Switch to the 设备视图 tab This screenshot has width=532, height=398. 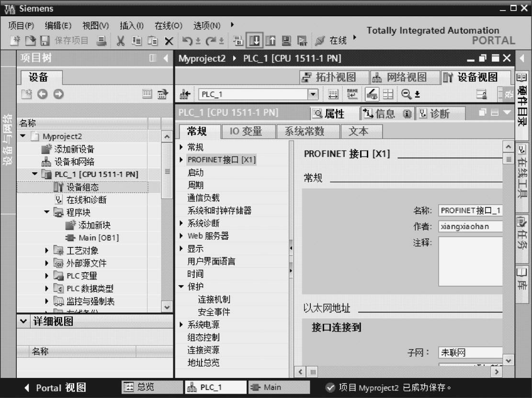[475, 77]
